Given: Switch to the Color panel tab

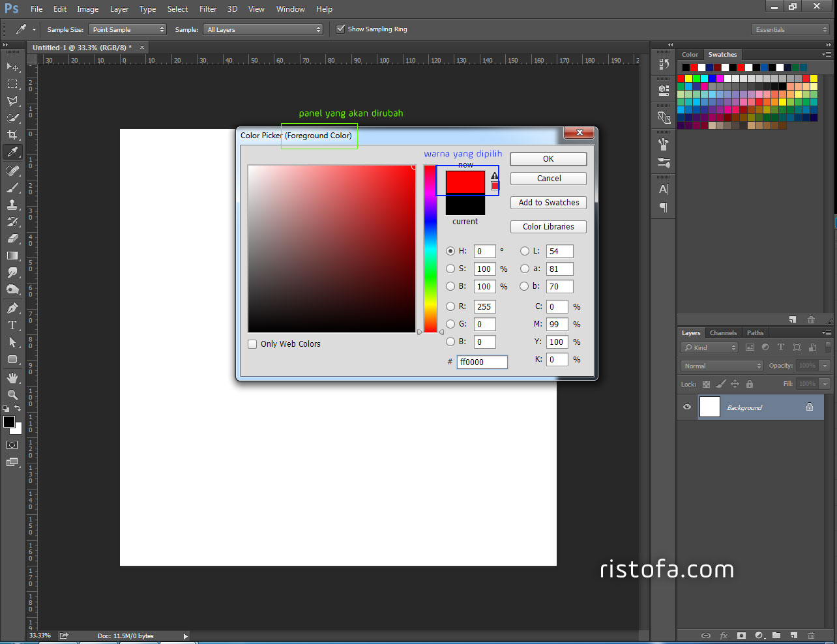Looking at the screenshot, I should [690, 55].
